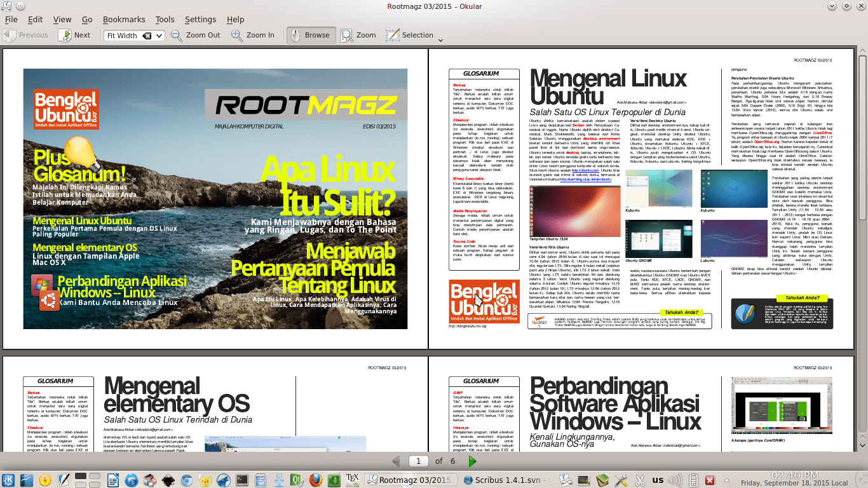Viewport: 868px width, 488px height.
Task: Open the scissors clipboard tray icon
Action: (640, 480)
